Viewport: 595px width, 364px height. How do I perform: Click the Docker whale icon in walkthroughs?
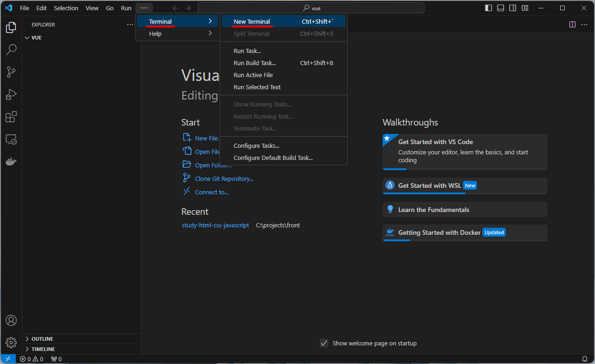point(390,232)
